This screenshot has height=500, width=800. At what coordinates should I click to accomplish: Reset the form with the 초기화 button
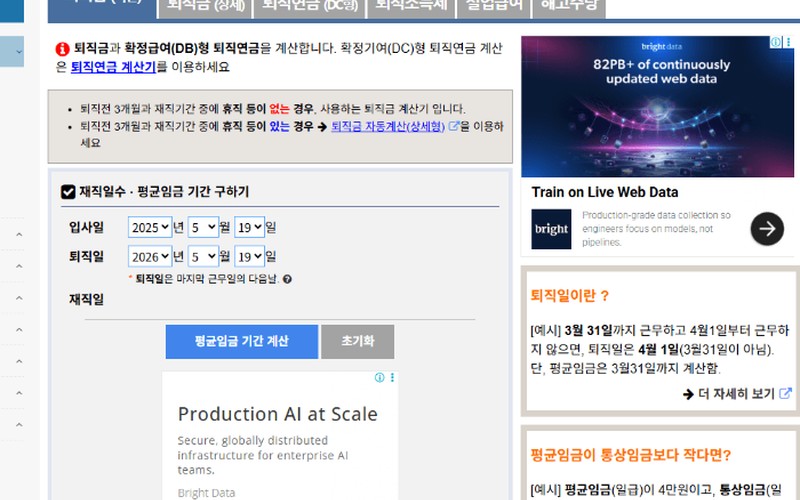[x=358, y=341]
